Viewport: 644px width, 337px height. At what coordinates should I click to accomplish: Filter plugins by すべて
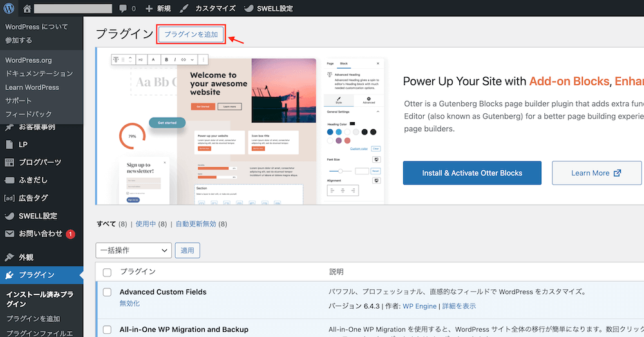click(106, 224)
